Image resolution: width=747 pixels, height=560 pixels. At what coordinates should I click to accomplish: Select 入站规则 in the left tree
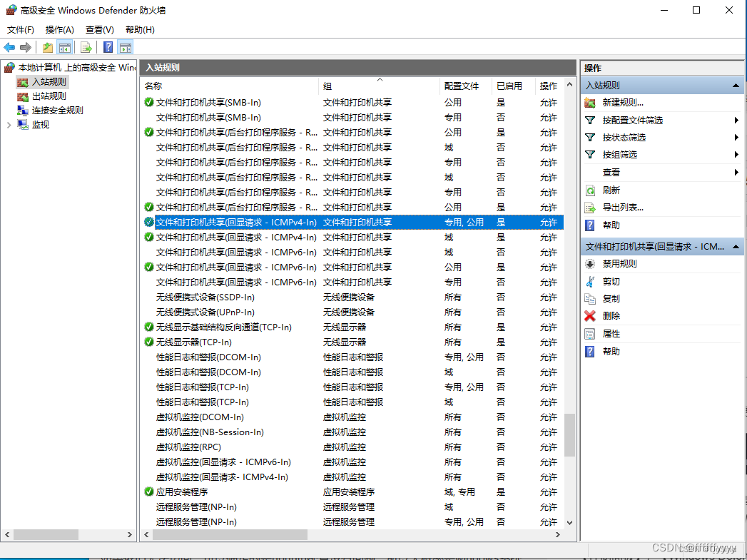[x=49, y=82]
